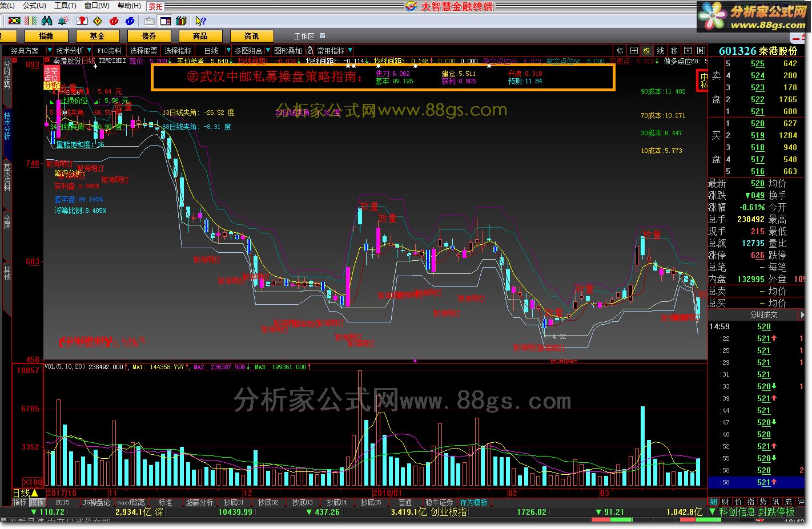Select the 稳牛证券 template tab
The height and width of the screenshot is (529, 812).
coord(439,502)
